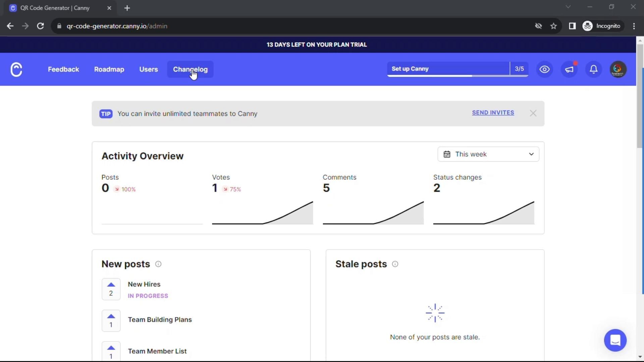Click the SEND INVITES link
The image size is (644, 362).
tap(493, 113)
